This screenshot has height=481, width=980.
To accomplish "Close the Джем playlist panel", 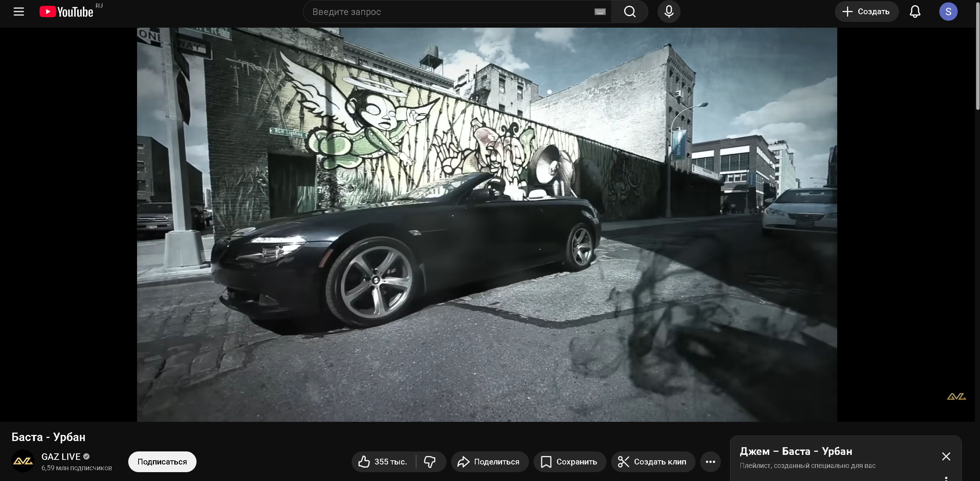I will [x=946, y=456].
